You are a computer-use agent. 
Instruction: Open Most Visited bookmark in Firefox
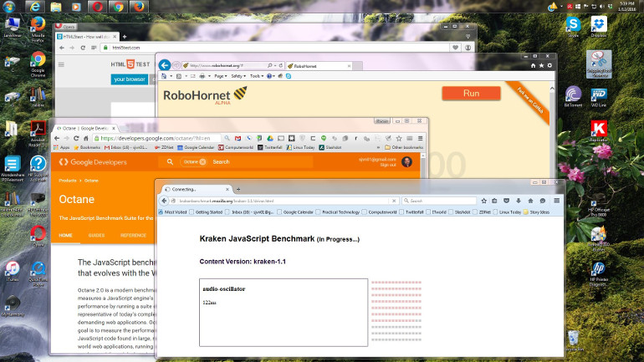click(x=173, y=212)
